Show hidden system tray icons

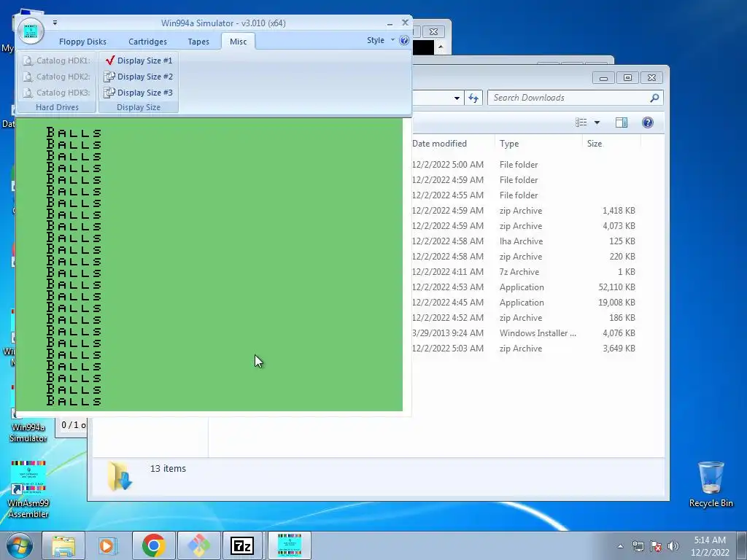(620, 546)
